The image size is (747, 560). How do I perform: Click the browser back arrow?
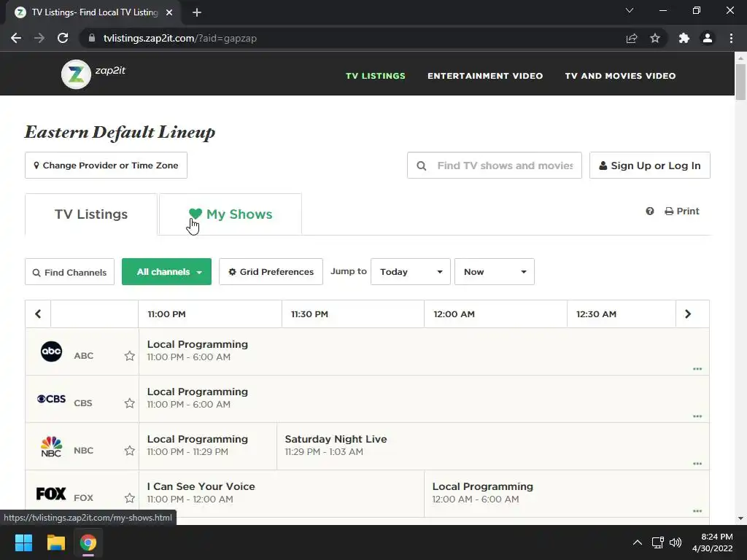16,38
